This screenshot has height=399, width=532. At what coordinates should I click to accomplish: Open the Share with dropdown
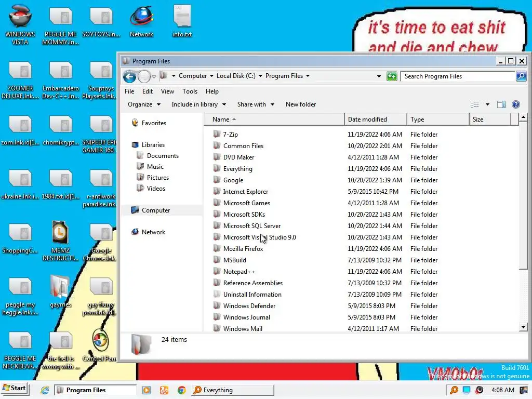coord(256,104)
